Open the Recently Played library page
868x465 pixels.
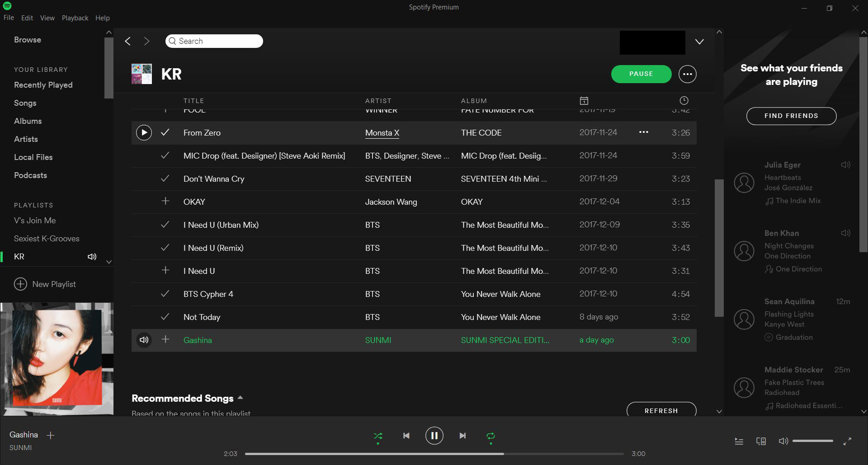point(43,85)
